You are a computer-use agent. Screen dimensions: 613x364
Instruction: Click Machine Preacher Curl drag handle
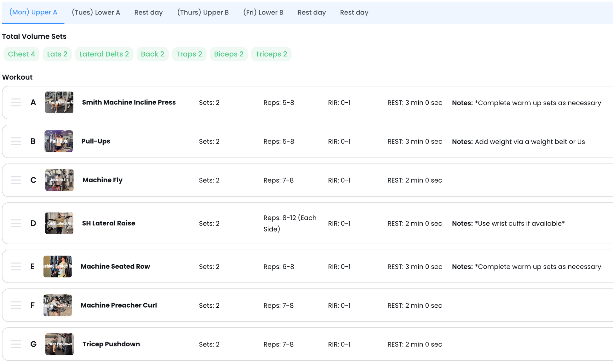click(16, 305)
